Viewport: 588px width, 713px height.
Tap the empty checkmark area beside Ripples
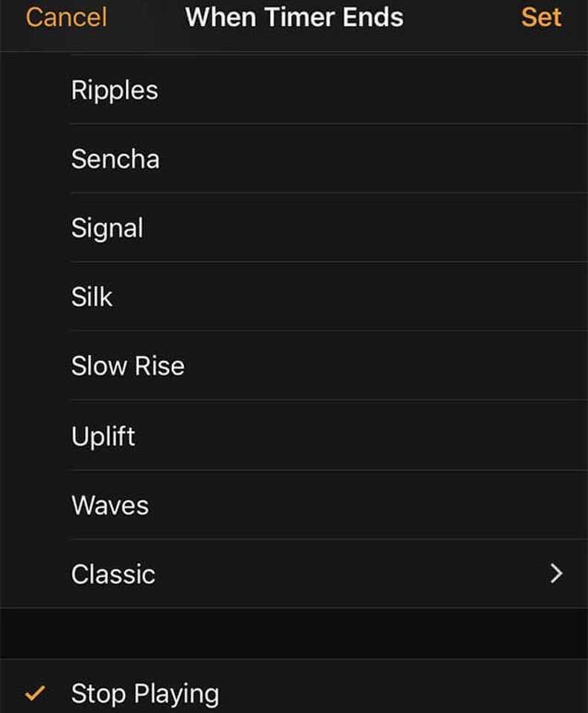[x=35, y=90]
